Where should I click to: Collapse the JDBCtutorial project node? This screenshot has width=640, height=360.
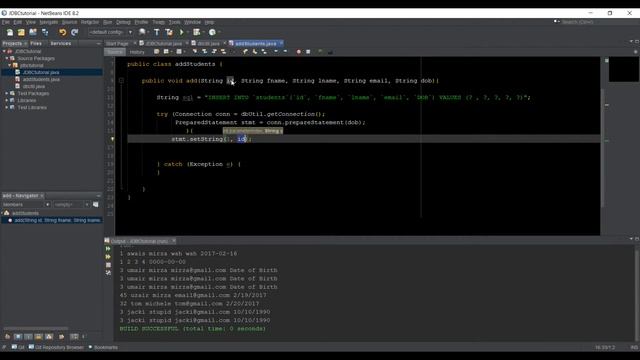tap(4, 51)
